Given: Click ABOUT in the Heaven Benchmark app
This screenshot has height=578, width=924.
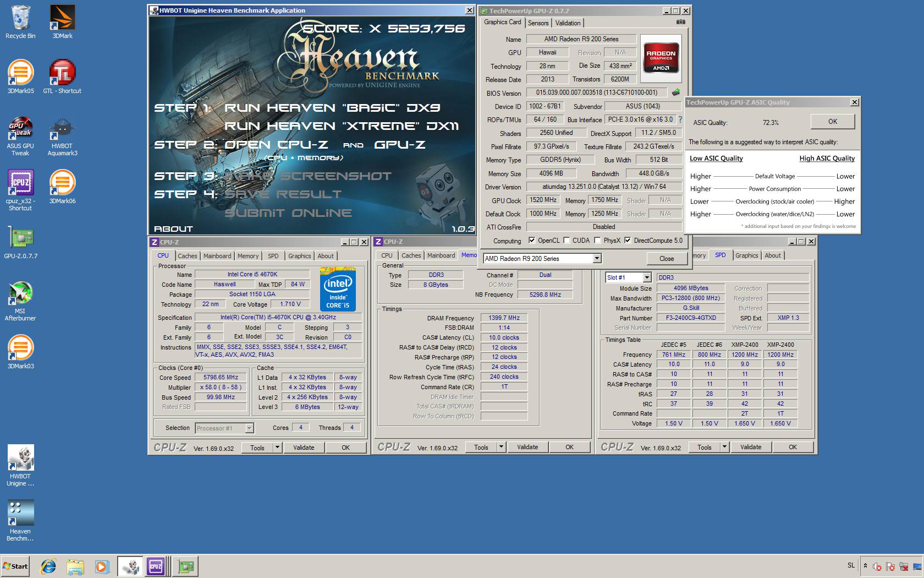Looking at the screenshot, I should click(x=173, y=229).
